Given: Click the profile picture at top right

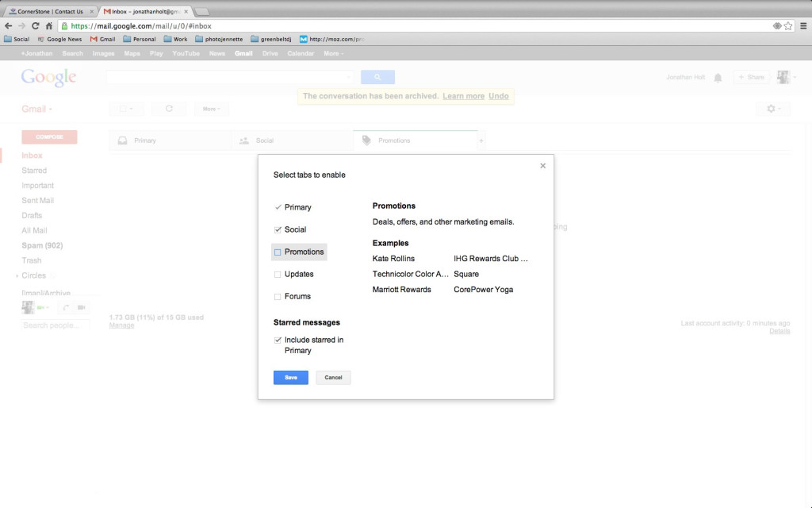Looking at the screenshot, I should tap(783, 77).
